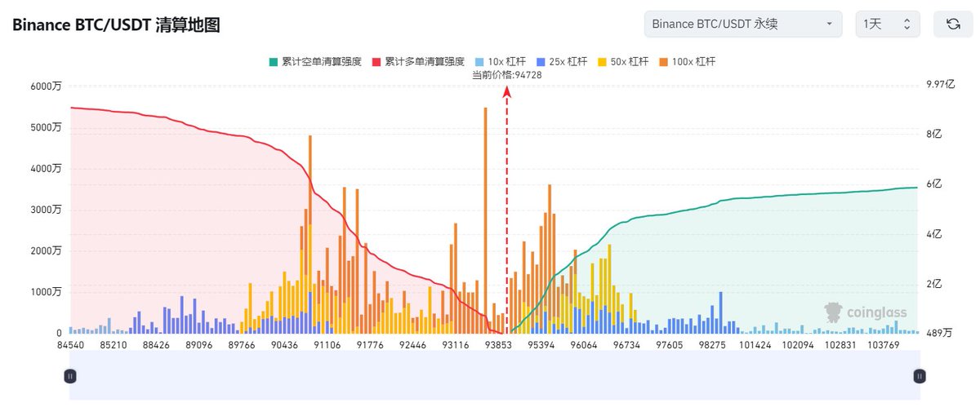
Task: Open the 1天 time range selector
Action: (x=888, y=24)
